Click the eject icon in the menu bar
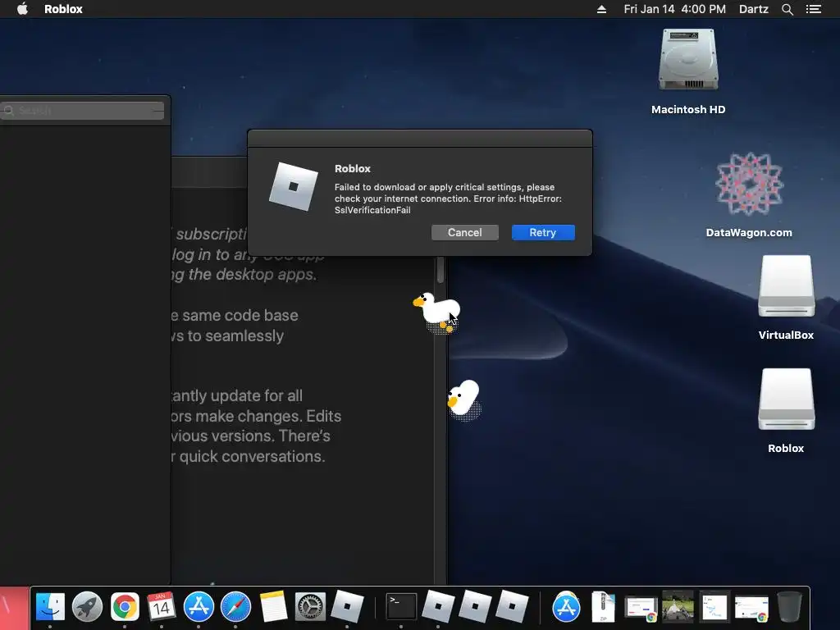 601,9
